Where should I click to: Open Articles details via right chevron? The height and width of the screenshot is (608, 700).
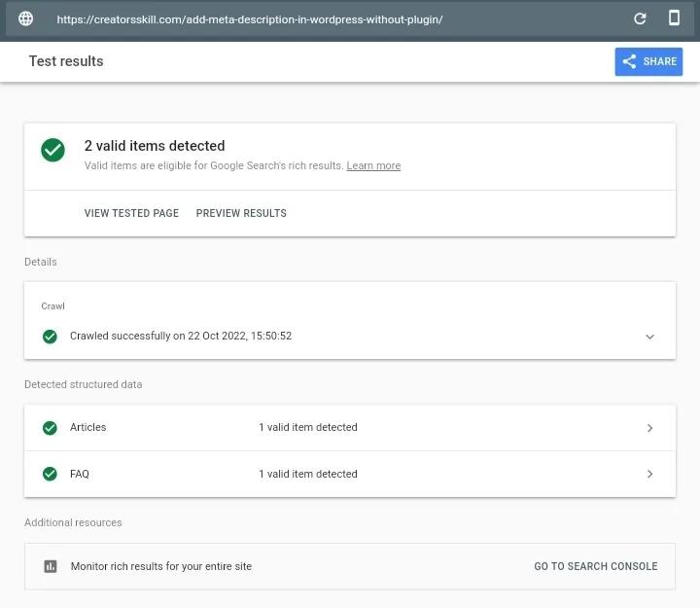point(650,428)
